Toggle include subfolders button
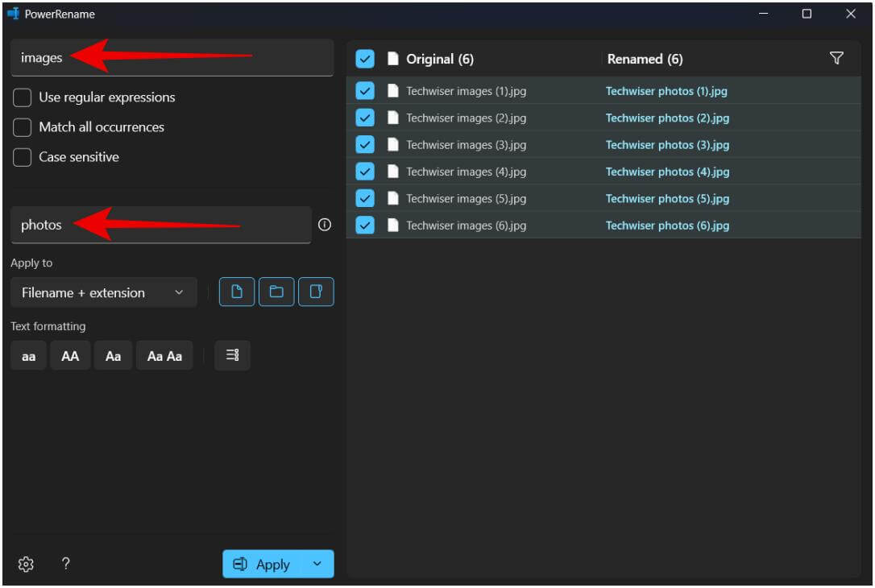This screenshot has width=875, height=588. click(316, 292)
